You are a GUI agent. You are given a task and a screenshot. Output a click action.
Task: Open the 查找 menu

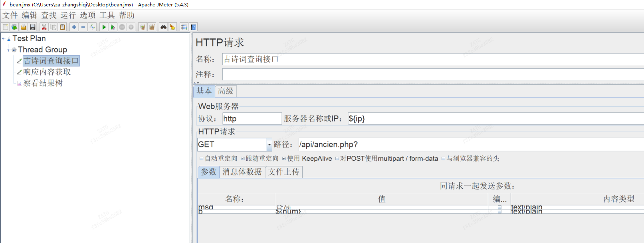pyautogui.click(x=49, y=15)
